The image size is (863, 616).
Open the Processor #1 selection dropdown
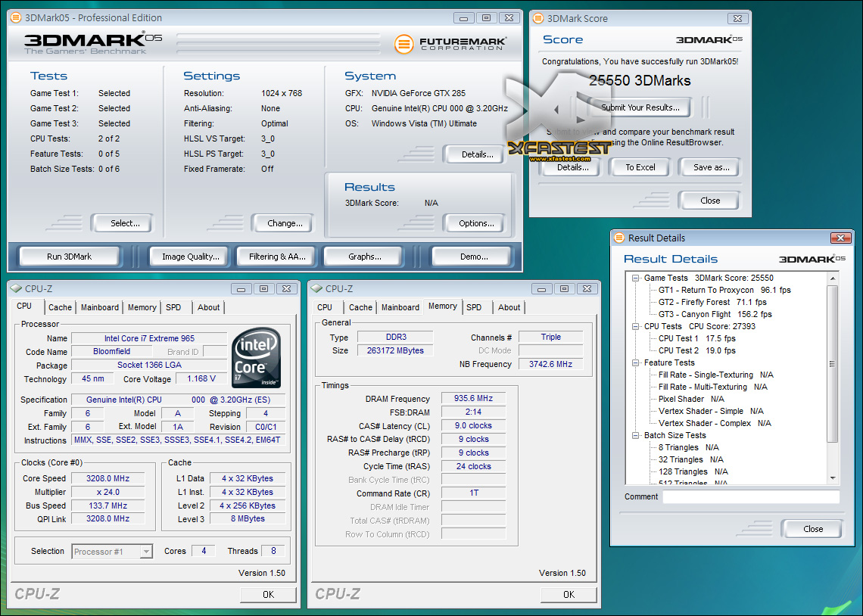click(x=113, y=552)
